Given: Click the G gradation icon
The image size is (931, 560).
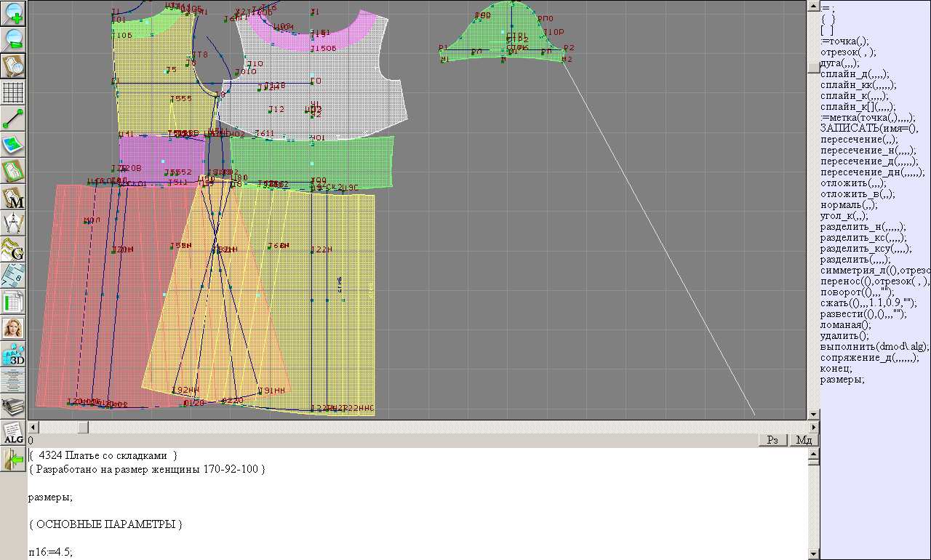Looking at the screenshot, I should (14, 249).
